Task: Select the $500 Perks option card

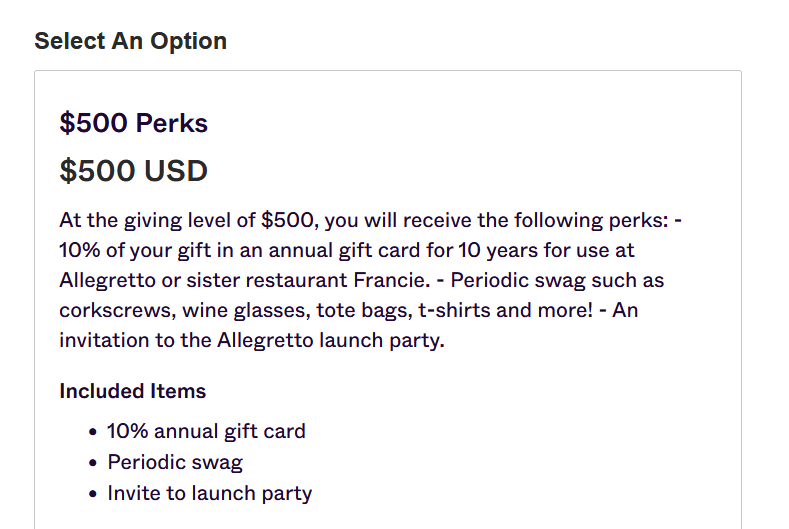Action: click(388, 299)
